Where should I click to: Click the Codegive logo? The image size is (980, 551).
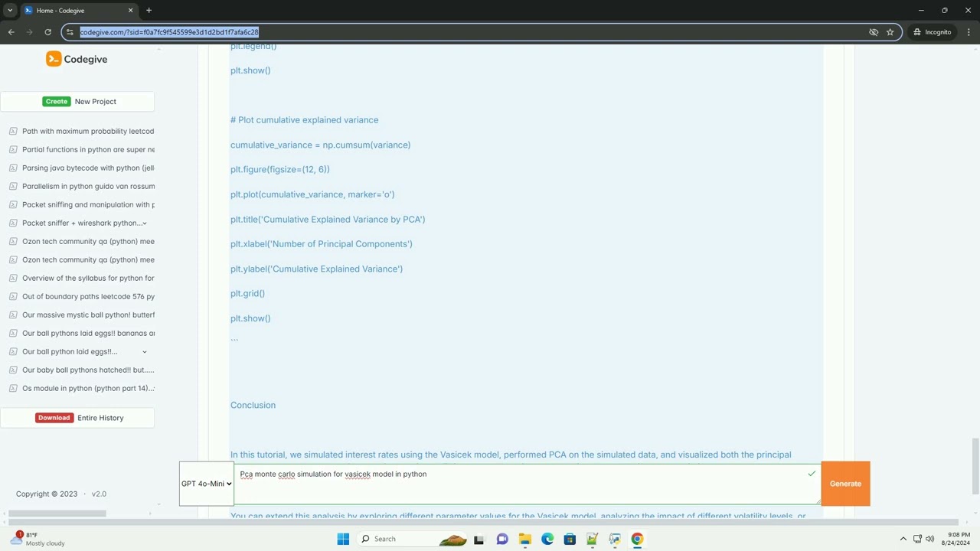77,59
